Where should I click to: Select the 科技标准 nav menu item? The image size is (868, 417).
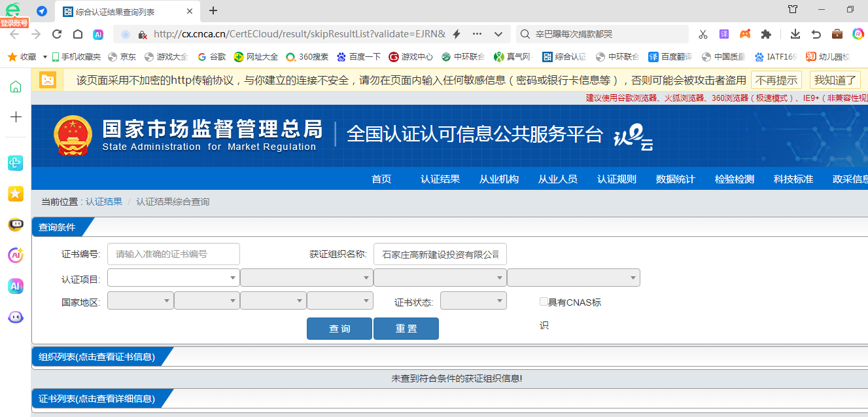click(x=793, y=179)
